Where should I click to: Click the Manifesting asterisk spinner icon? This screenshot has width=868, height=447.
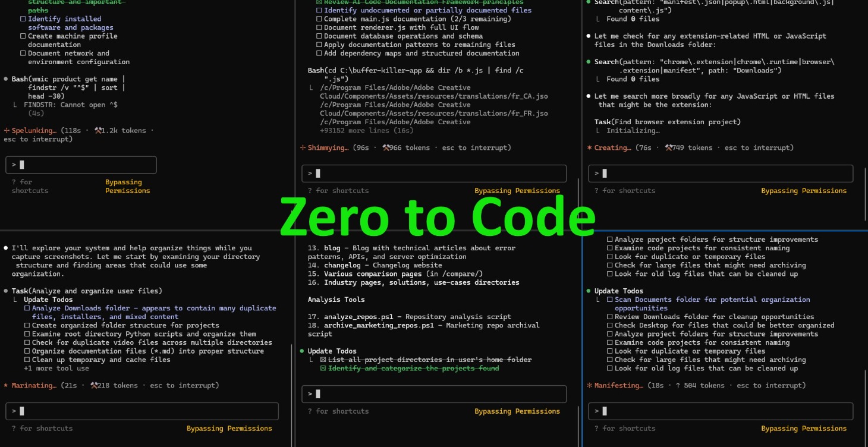[x=588, y=385]
